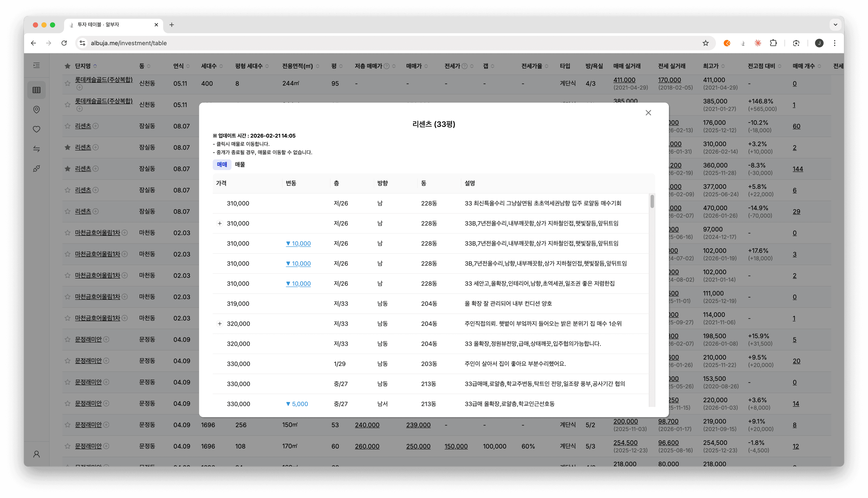Viewport: 868px width, 498px height.
Task: Open the 260,000 저층 매매가 link
Action: point(367,446)
